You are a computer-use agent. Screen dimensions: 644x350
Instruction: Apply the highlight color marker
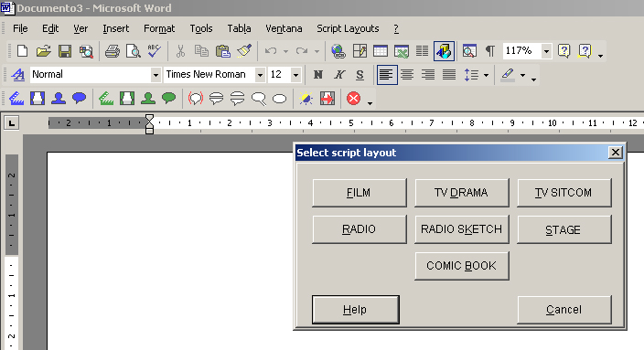[508, 75]
